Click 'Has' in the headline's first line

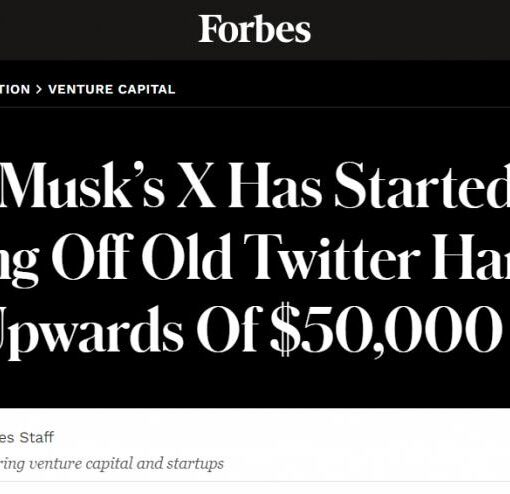275,185
